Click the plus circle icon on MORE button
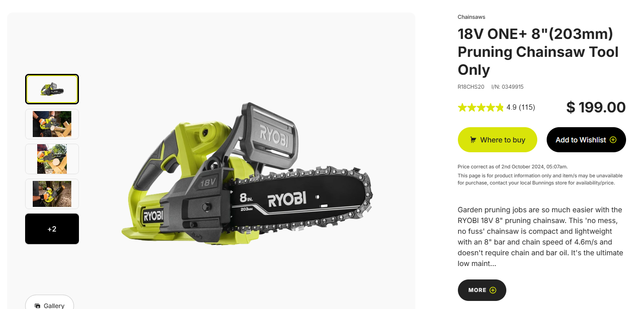 click(x=493, y=290)
